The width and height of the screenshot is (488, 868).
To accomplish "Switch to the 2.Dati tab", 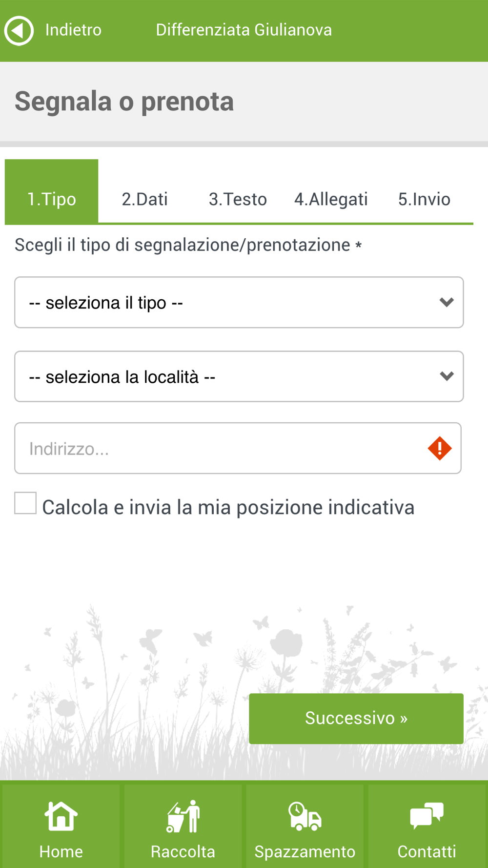I will coord(144,199).
